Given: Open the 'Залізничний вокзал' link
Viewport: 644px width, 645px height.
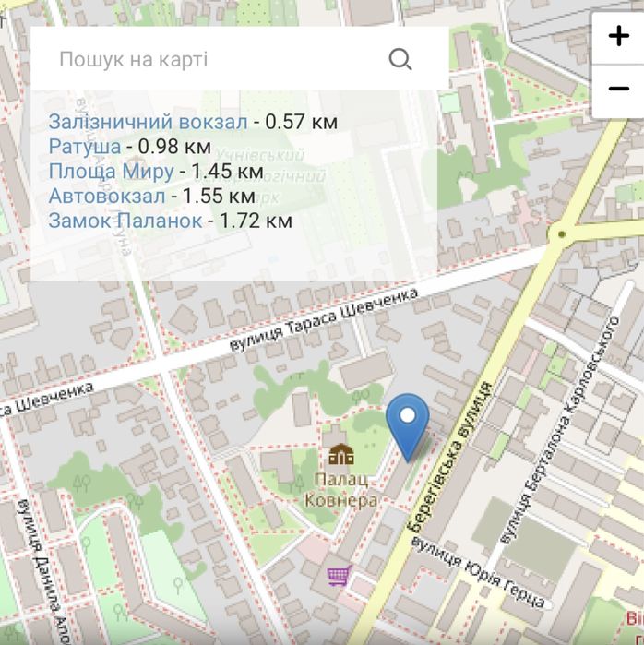Looking at the screenshot, I should 148,122.
